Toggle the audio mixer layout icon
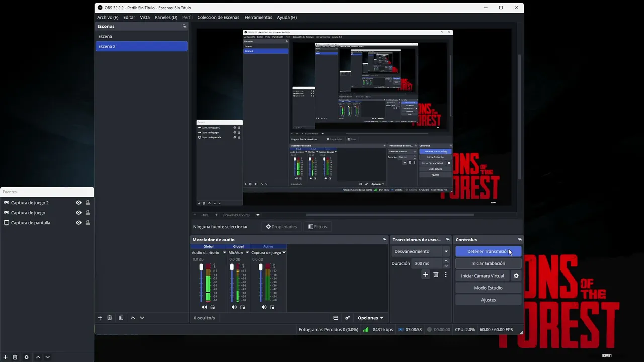Image resolution: width=644 pixels, height=362 pixels. coord(336,318)
